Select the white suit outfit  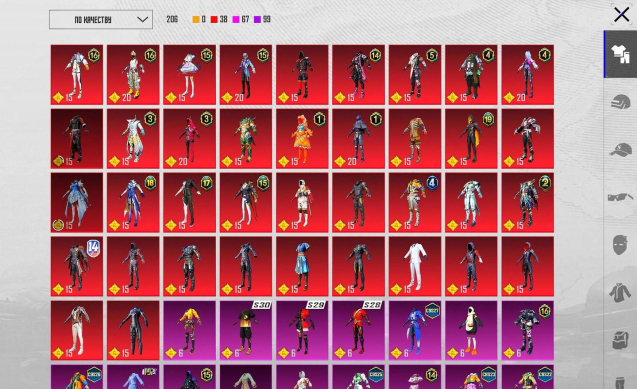[x=415, y=266]
